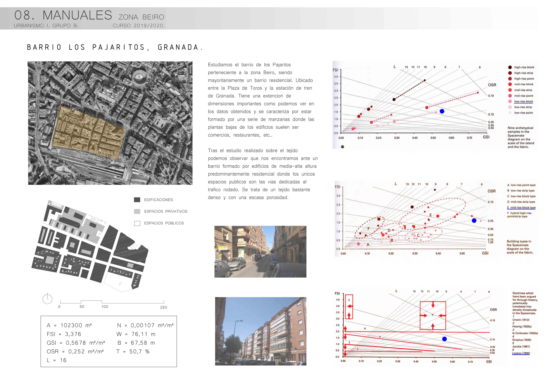This screenshot has height=392, width=555.
Task: Click the street photo with parked cars
Action: pyautogui.click(x=260, y=252)
